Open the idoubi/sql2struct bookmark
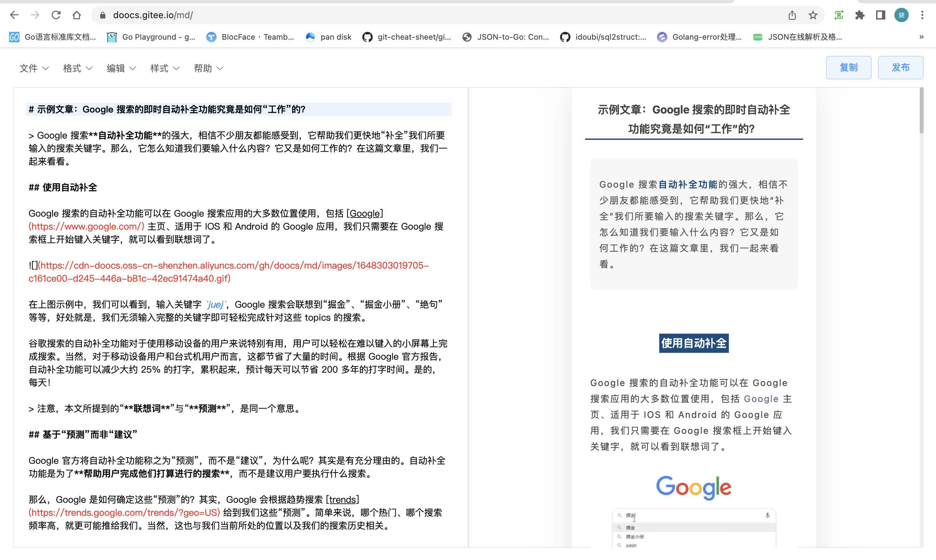Image resolution: width=936 pixels, height=560 pixels. [603, 37]
